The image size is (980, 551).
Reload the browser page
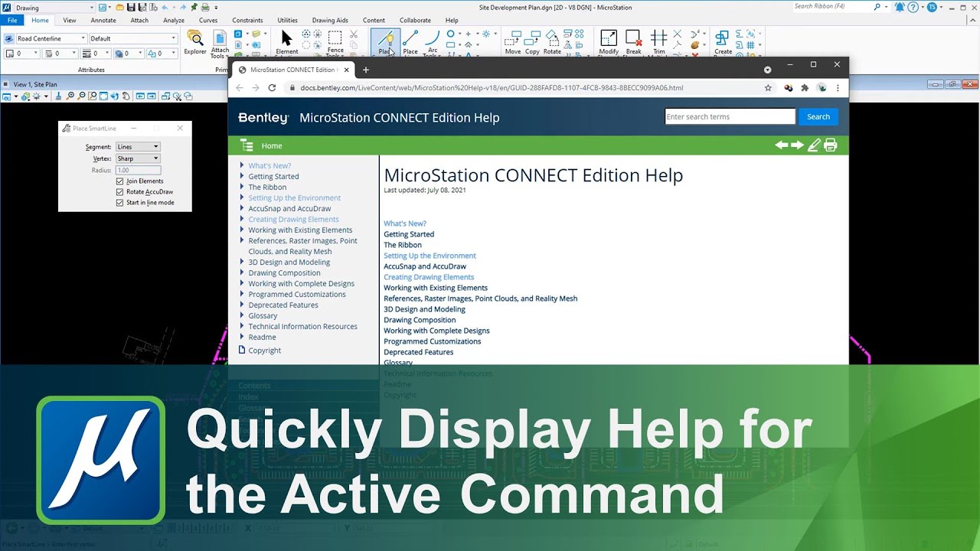(x=272, y=88)
